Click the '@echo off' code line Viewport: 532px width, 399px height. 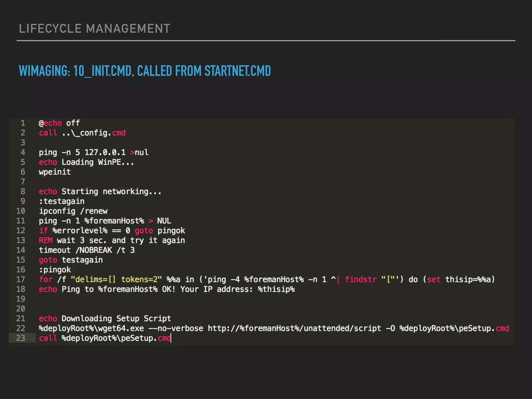[59, 123]
